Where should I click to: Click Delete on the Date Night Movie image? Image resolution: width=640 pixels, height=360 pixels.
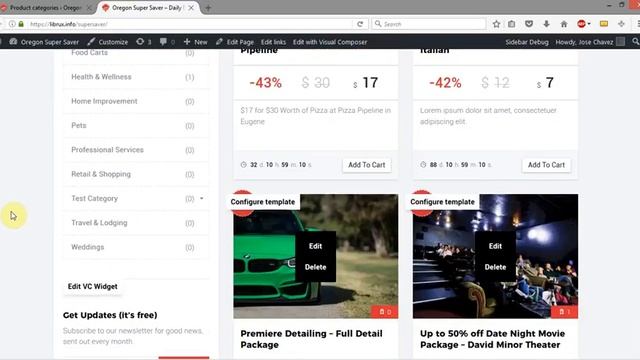click(x=495, y=267)
